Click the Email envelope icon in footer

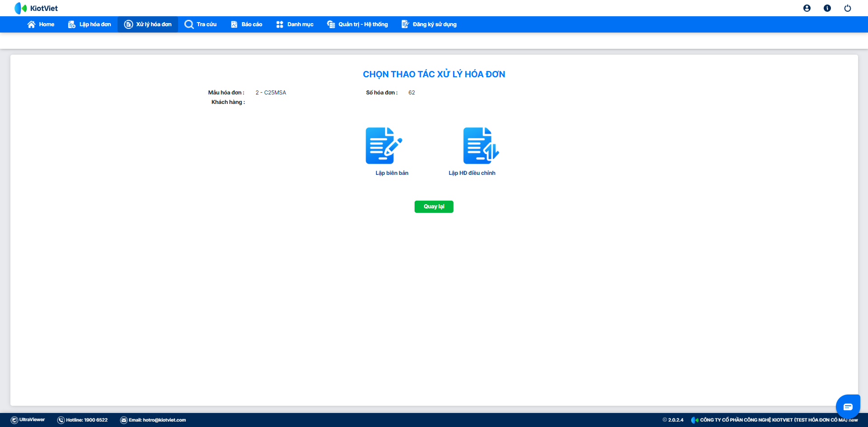click(x=124, y=420)
